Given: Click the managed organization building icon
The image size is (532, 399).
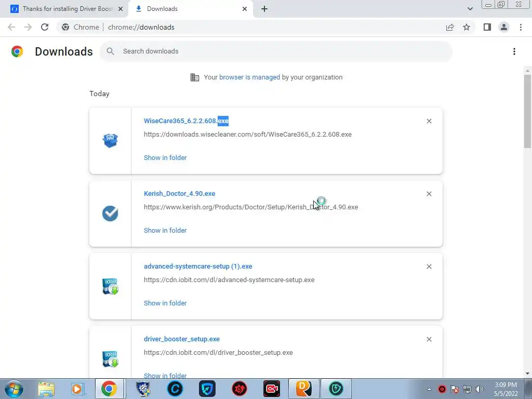Looking at the screenshot, I should pyautogui.click(x=195, y=77).
